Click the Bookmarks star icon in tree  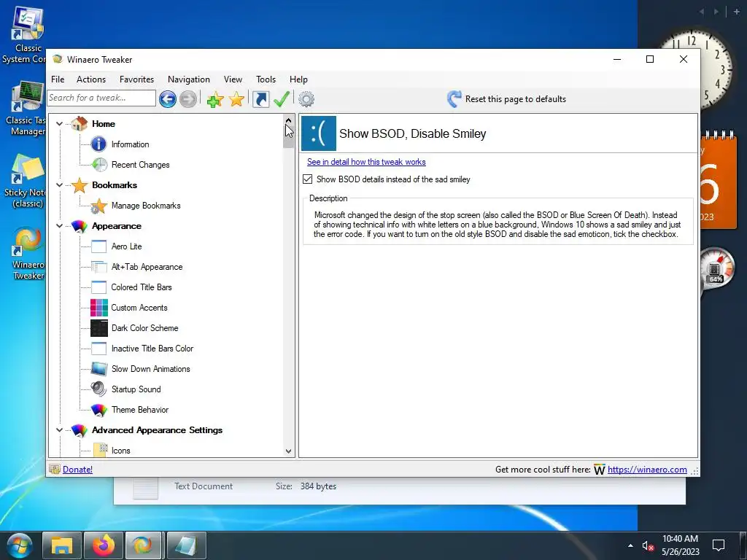80,185
